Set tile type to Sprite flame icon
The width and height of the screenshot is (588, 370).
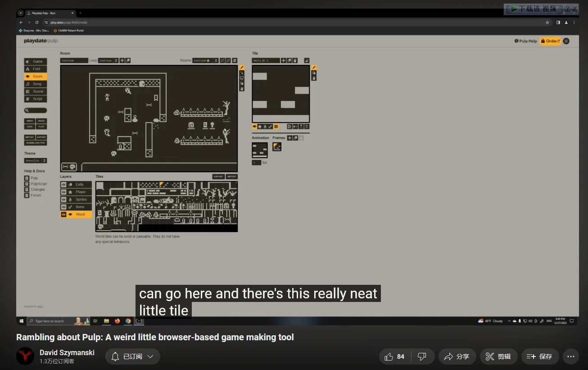265,127
